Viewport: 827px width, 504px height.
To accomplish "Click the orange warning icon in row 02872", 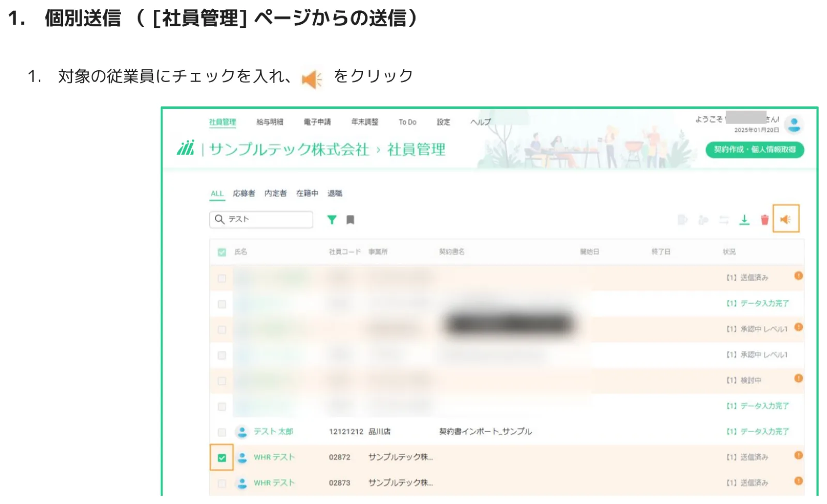I will tap(798, 455).
